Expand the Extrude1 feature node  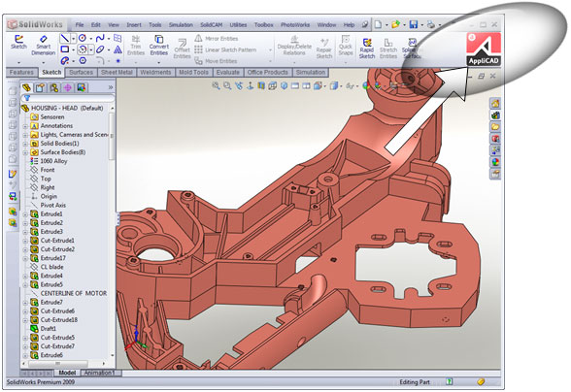tap(25, 214)
